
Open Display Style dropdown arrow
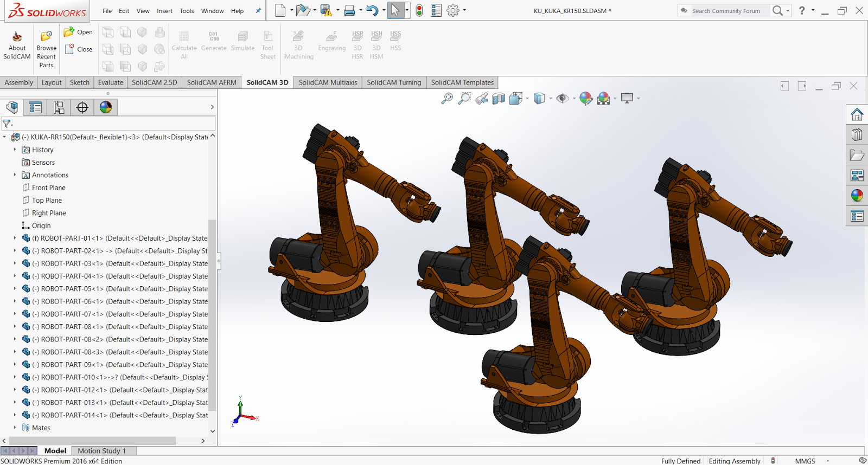[x=551, y=99]
